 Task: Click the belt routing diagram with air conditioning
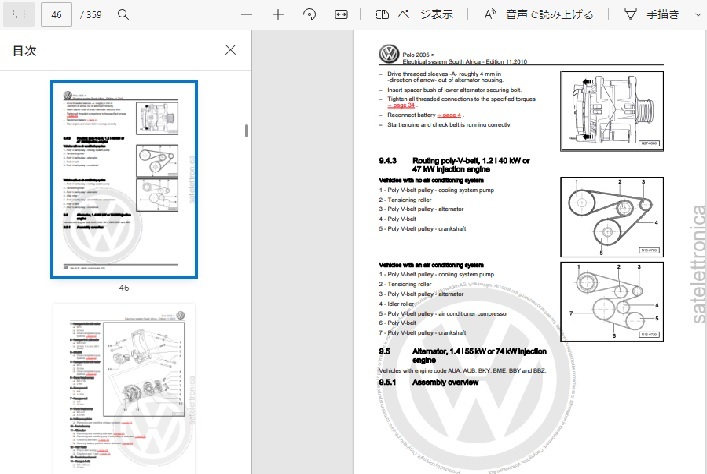[612, 302]
